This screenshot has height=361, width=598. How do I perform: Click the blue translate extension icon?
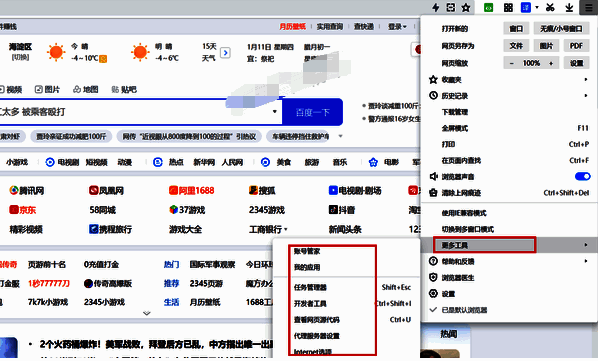526,7
